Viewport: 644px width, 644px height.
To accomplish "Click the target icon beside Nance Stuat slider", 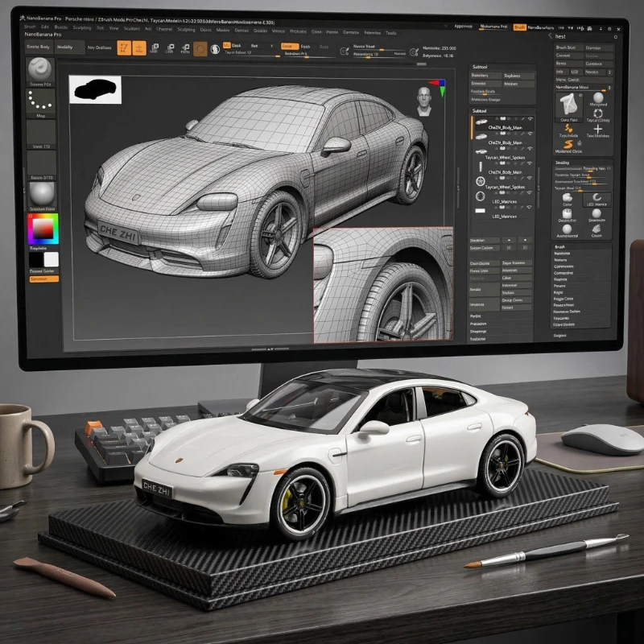I will [x=345, y=52].
